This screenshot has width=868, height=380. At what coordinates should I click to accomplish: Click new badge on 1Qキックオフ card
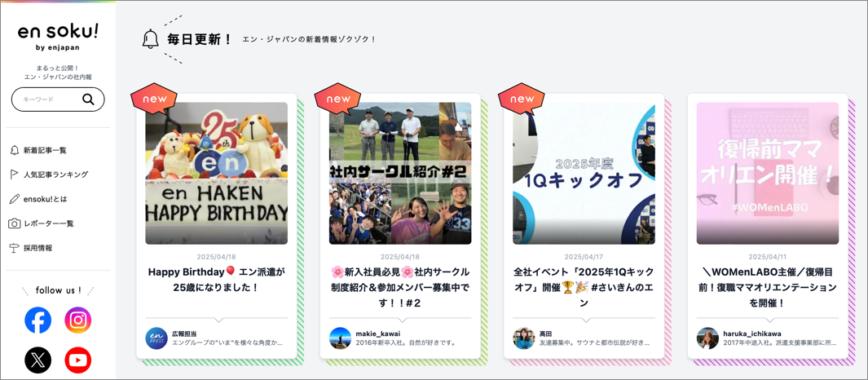tap(521, 99)
